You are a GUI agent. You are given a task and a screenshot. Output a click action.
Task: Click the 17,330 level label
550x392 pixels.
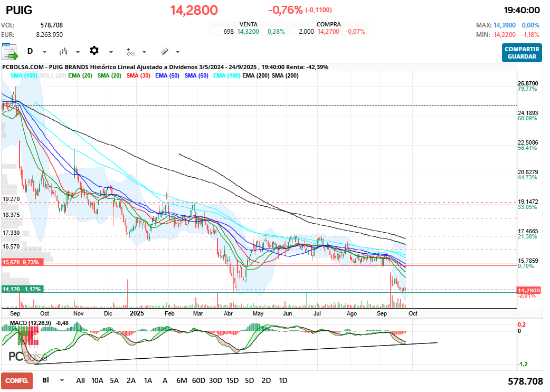pos(11,233)
